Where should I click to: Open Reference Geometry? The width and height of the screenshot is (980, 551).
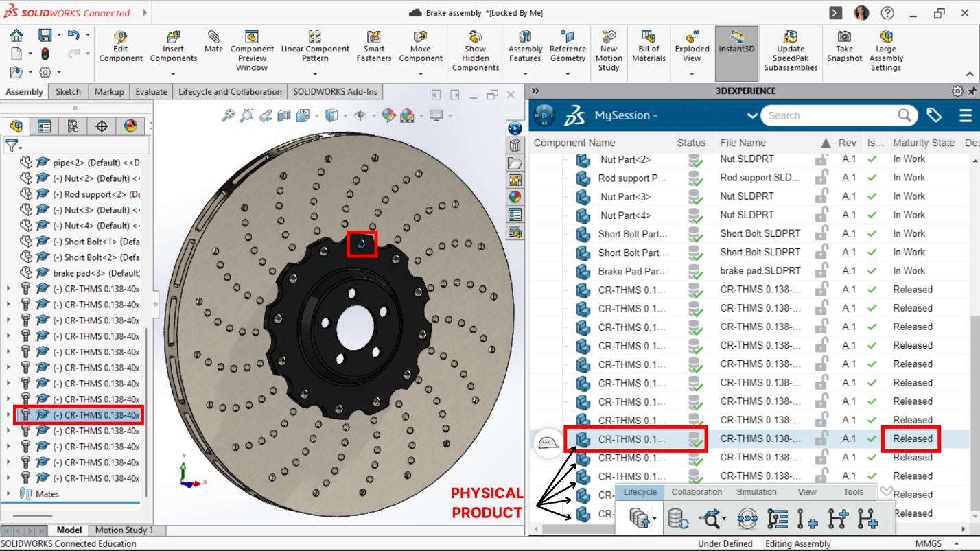pyautogui.click(x=568, y=47)
